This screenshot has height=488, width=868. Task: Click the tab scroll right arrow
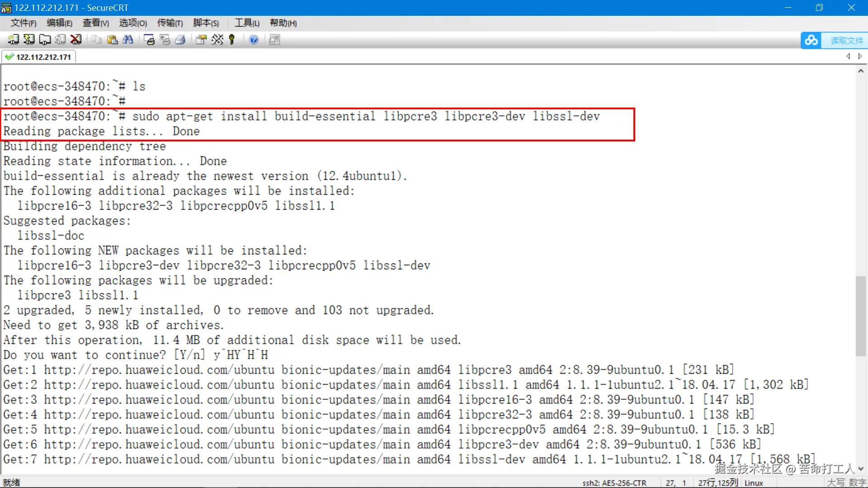pos(860,56)
